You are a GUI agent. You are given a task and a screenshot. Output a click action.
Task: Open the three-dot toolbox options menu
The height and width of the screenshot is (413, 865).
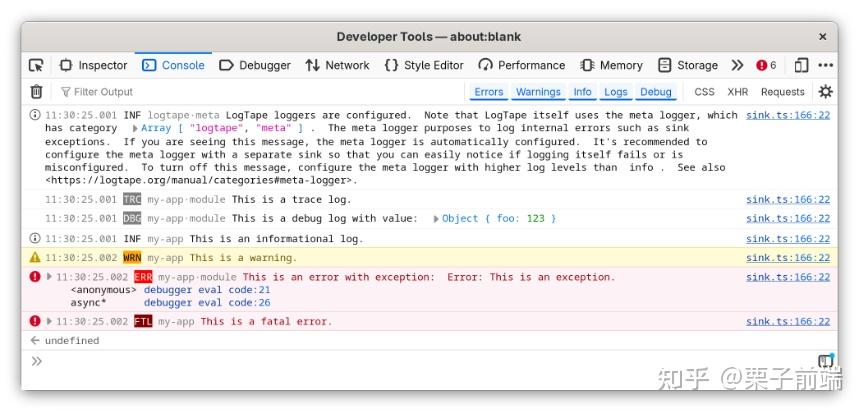point(825,66)
